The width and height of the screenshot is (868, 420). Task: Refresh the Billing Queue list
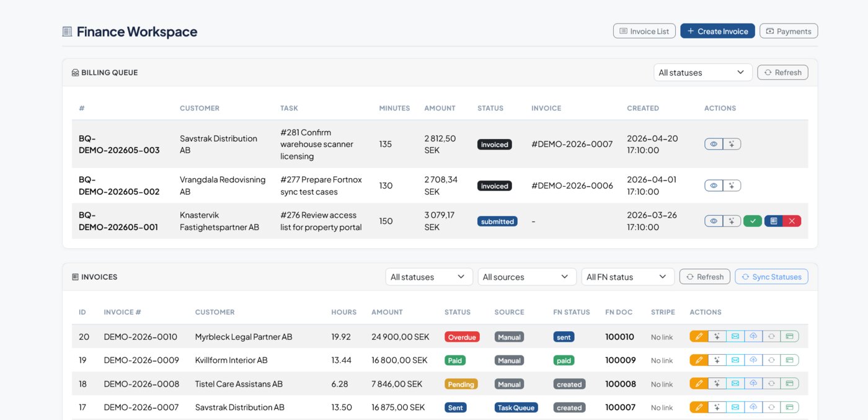782,72
